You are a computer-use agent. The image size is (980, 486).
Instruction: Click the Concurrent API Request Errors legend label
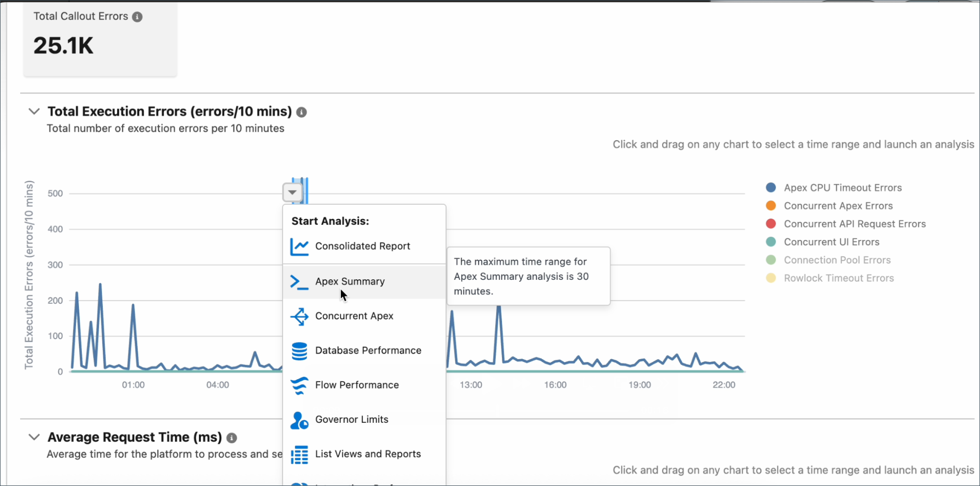point(855,223)
